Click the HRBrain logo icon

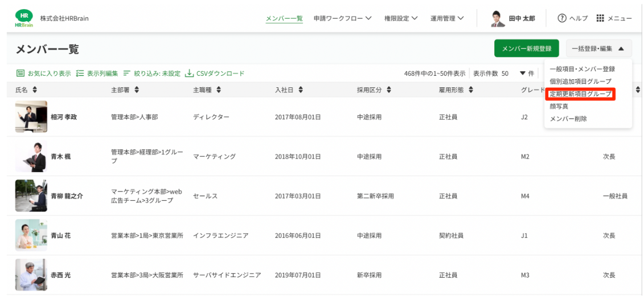[x=24, y=18]
